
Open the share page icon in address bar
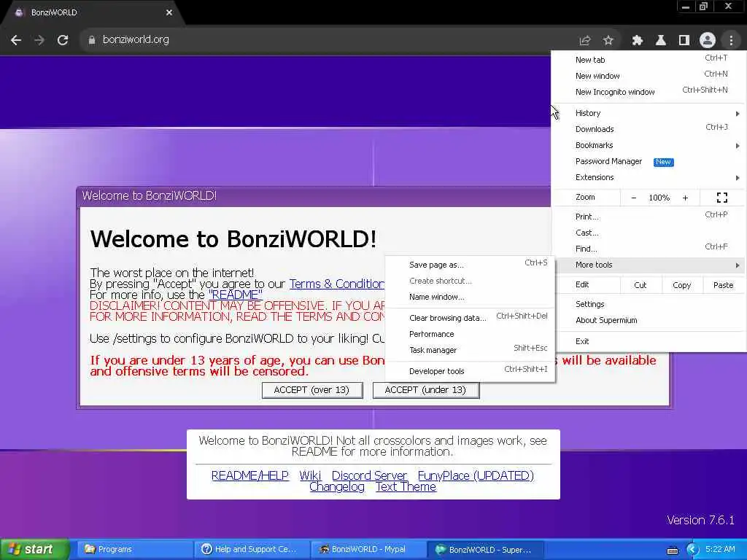[x=584, y=41]
